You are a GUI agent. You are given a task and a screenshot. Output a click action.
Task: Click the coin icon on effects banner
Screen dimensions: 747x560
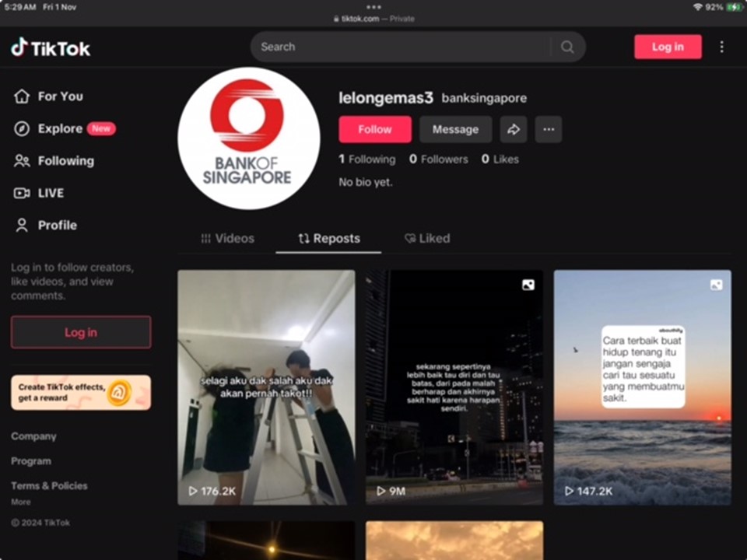[x=118, y=392]
